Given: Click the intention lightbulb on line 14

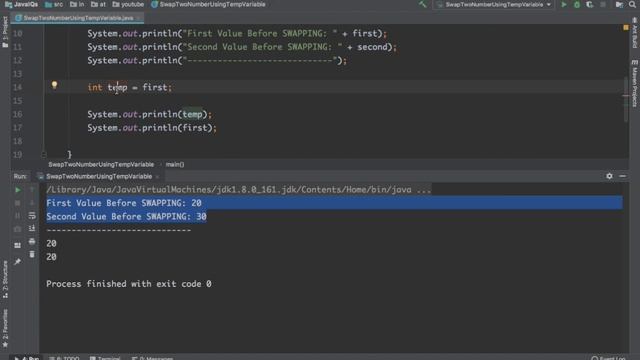Looking at the screenshot, I should pos(54,85).
